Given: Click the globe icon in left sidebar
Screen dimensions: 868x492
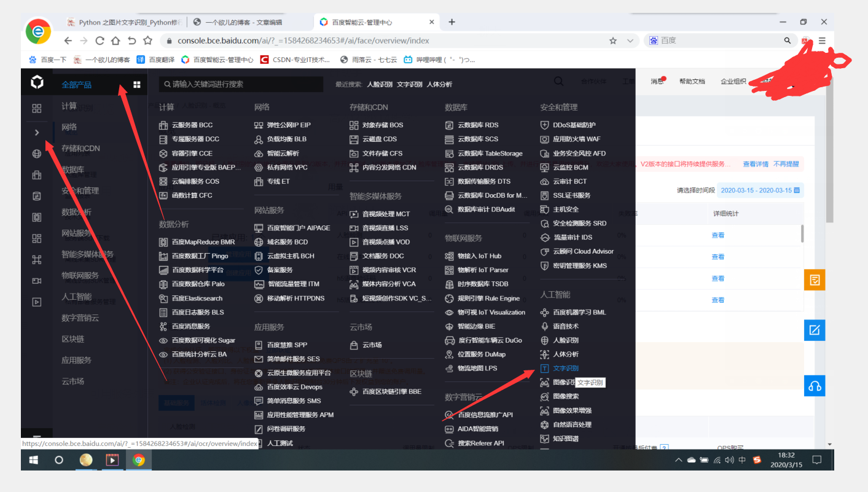Looking at the screenshot, I should (37, 154).
